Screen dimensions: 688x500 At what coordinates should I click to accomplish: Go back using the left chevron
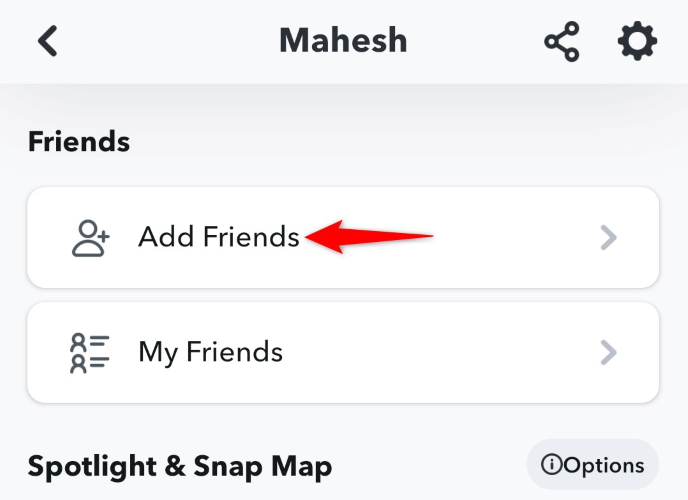47,41
